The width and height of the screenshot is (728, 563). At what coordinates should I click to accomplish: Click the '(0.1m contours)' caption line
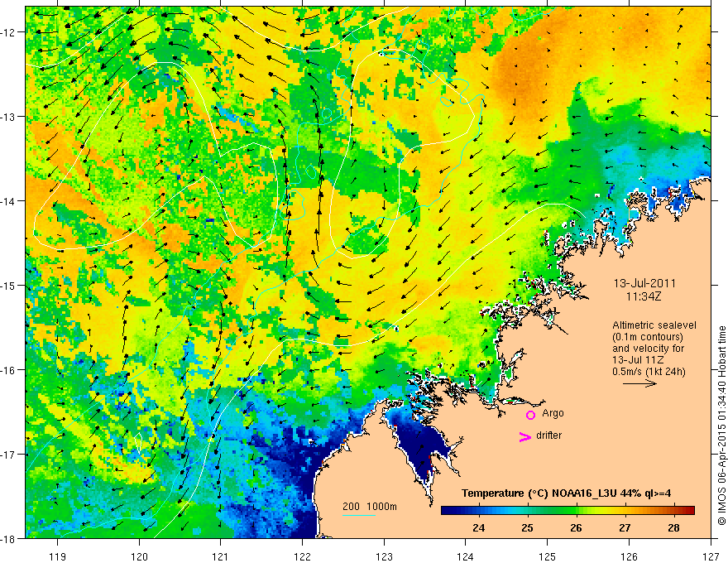[648, 337]
